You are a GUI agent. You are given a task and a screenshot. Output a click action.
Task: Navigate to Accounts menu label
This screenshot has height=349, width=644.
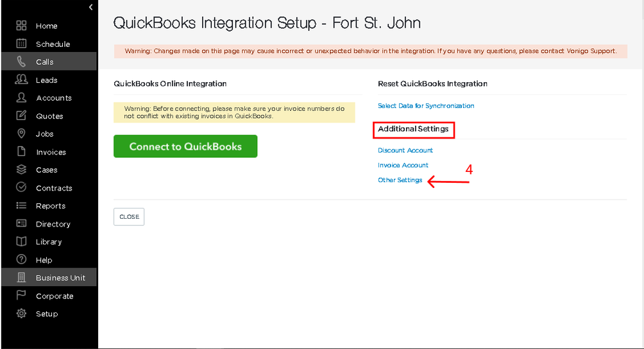(54, 98)
